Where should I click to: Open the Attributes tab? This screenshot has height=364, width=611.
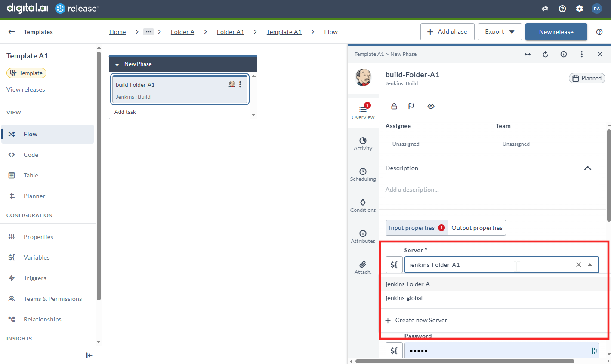[x=363, y=237]
